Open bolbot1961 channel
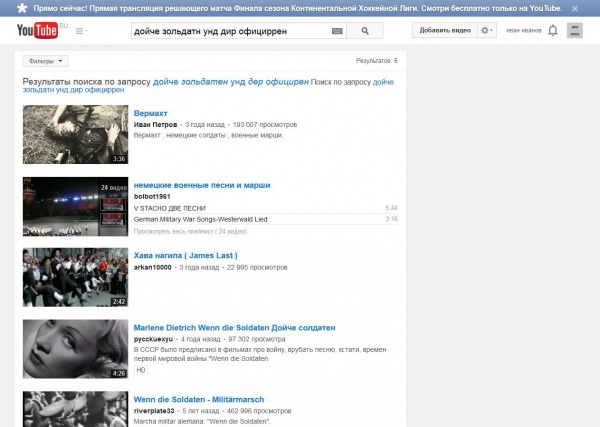Screen dimensions: 600x427 click(x=152, y=196)
